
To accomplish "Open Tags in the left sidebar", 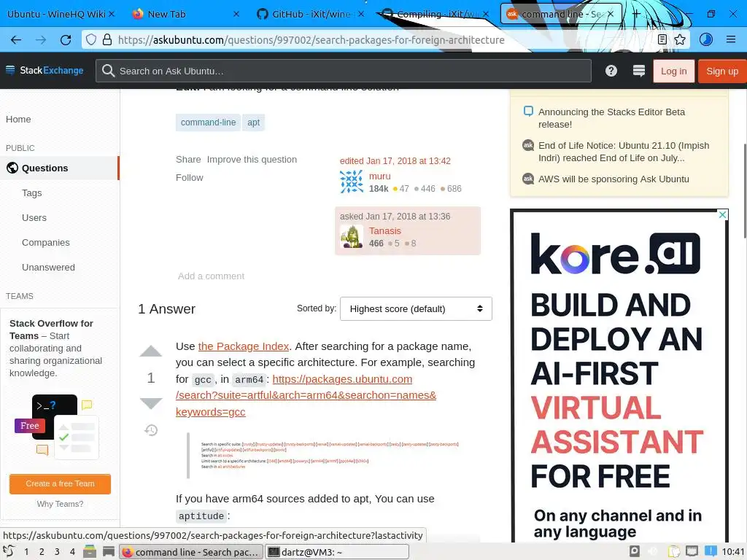I will coord(32,192).
